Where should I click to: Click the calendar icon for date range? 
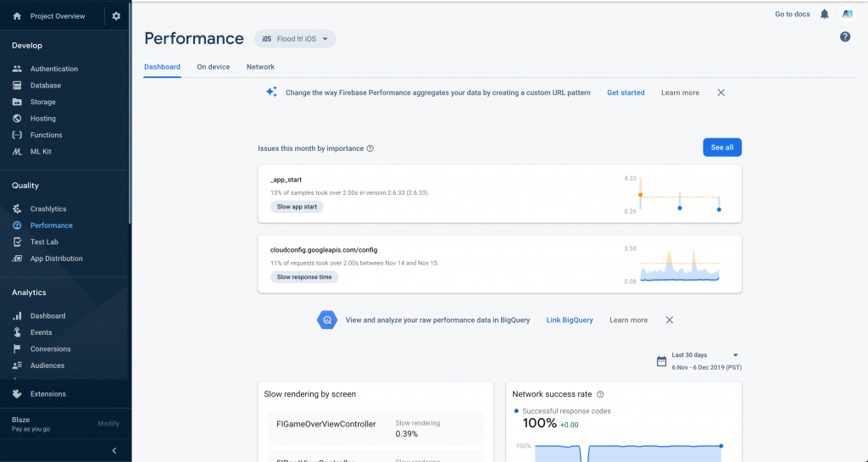pyautogui.click(x=661, y=361)
